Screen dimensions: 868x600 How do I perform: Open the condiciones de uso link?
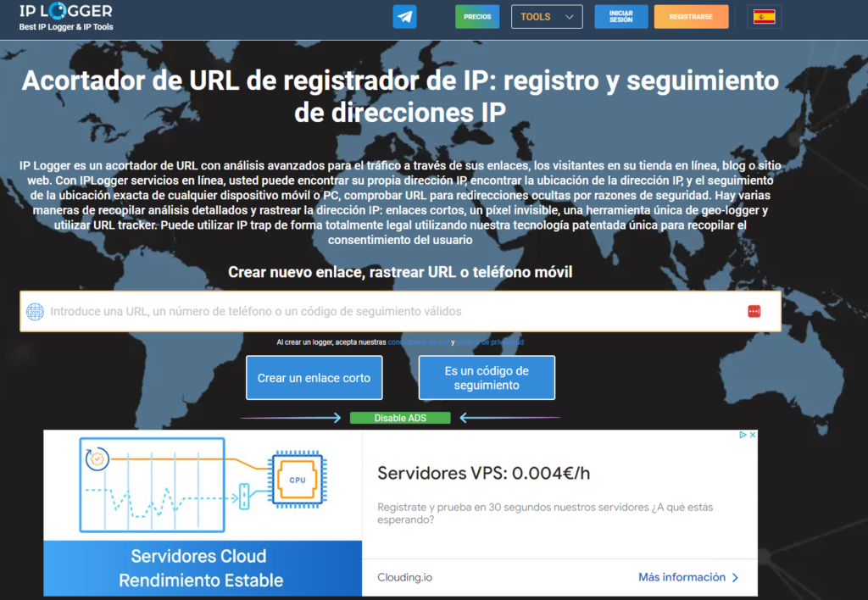(x=419, y=342)
